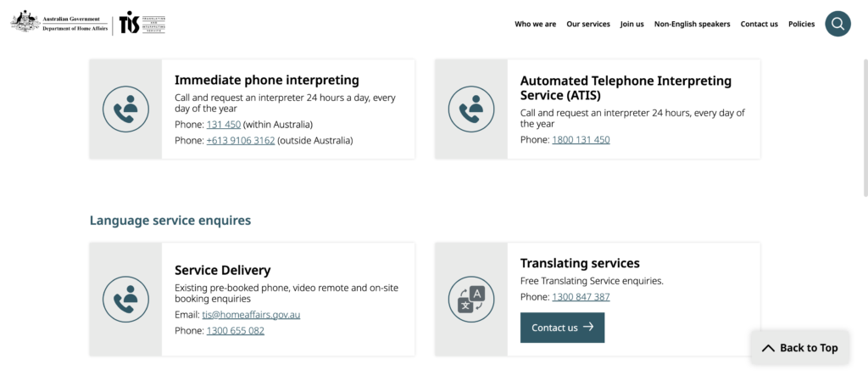Click the TIS logo in header
The height and width of the screenshot is (376, 868).
click(x=142, y=23)
